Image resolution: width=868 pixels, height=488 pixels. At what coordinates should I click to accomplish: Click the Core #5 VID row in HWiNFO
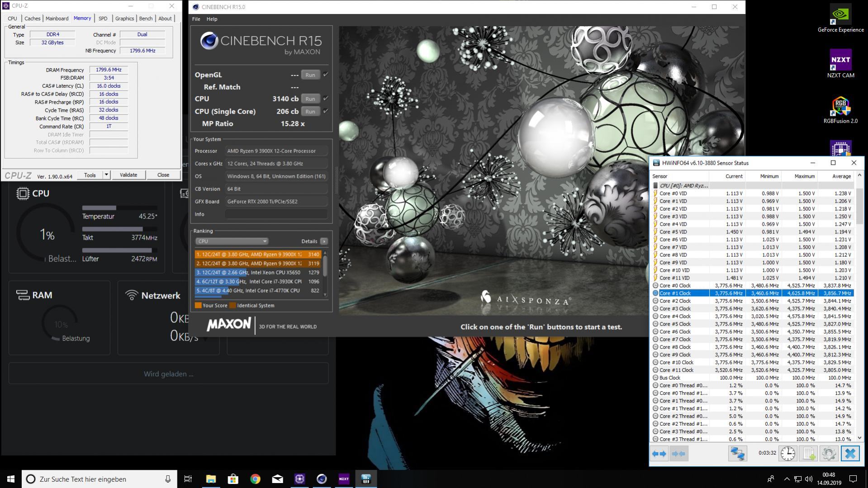click(753, 232)
